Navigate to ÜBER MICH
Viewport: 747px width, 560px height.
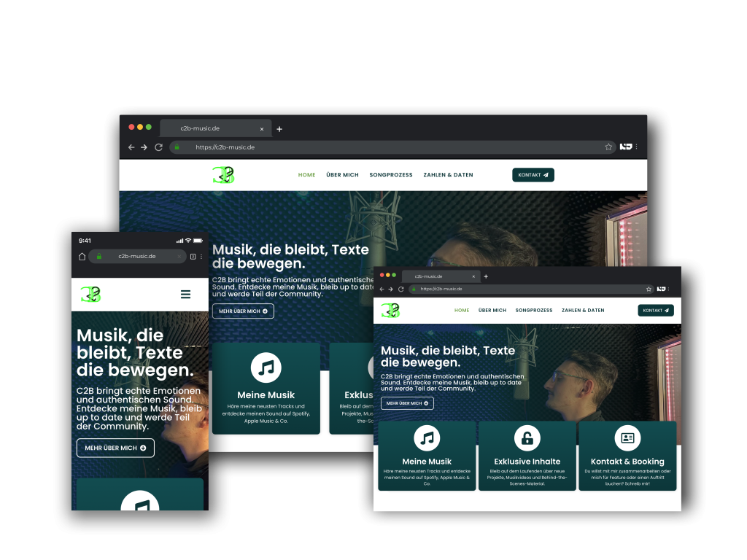[x=492, y=310]
